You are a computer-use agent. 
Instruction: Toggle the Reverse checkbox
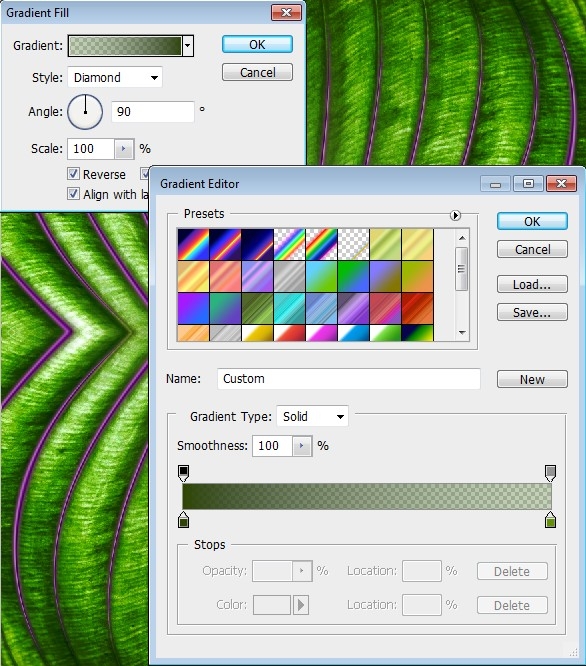(73, 174)
